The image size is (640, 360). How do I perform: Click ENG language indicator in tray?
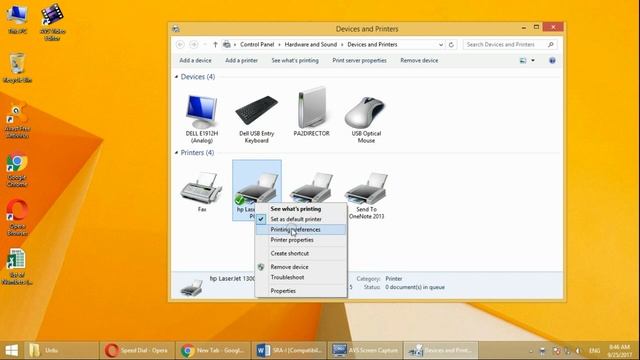point(594,351)
